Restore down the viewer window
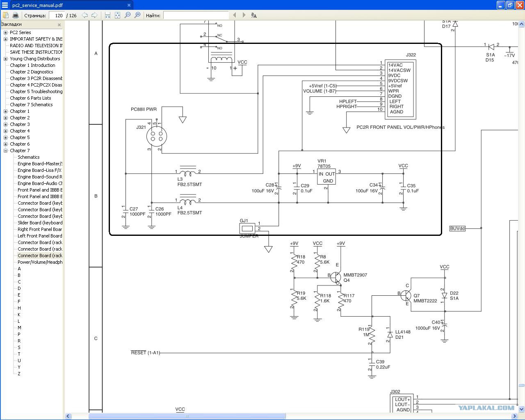This screenshot has height=420, width=525. [x=510, y=5]
